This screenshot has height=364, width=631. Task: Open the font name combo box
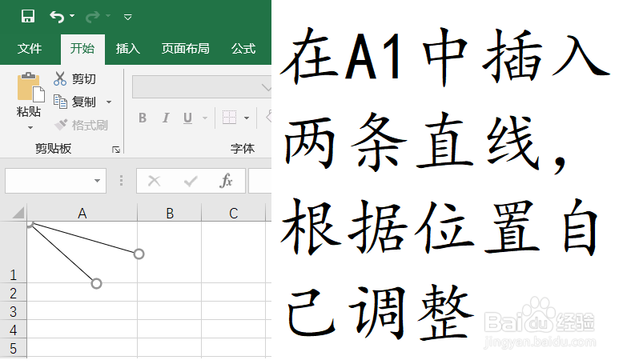pos(202,87)
